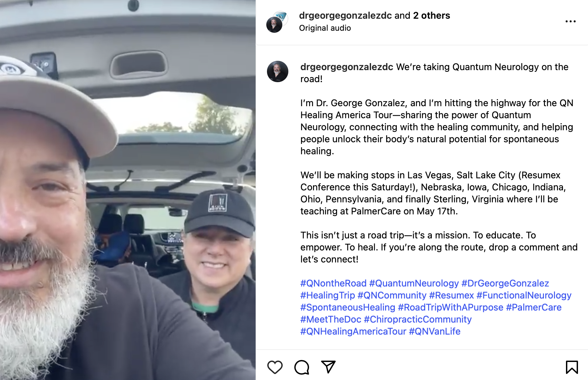Open drgeorgegonzalezdc profile from header
The width and height of the screenshot is (588, 380).
[345, 15]
